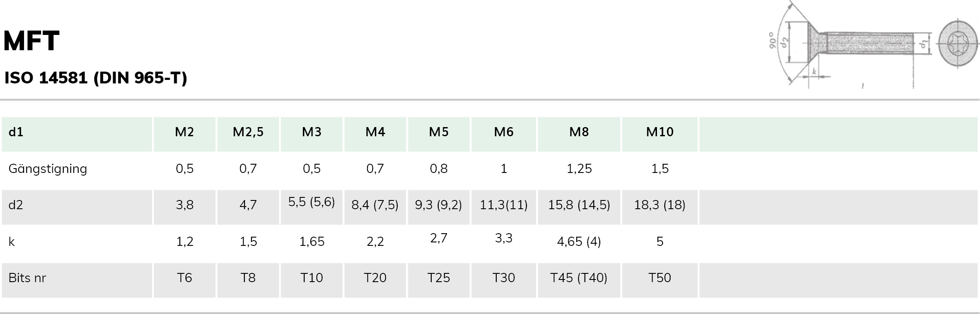
Task: Click the d1 header cell
Action: tap(16, 132)
